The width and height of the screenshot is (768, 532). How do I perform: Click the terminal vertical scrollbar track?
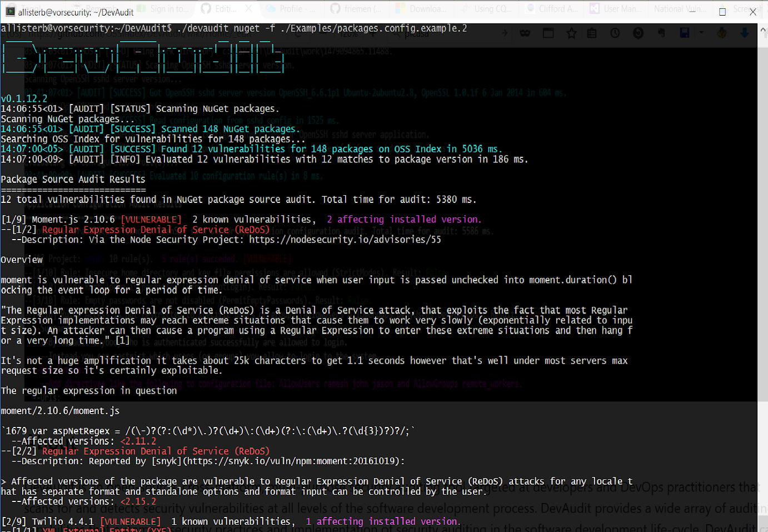(763, 278)
